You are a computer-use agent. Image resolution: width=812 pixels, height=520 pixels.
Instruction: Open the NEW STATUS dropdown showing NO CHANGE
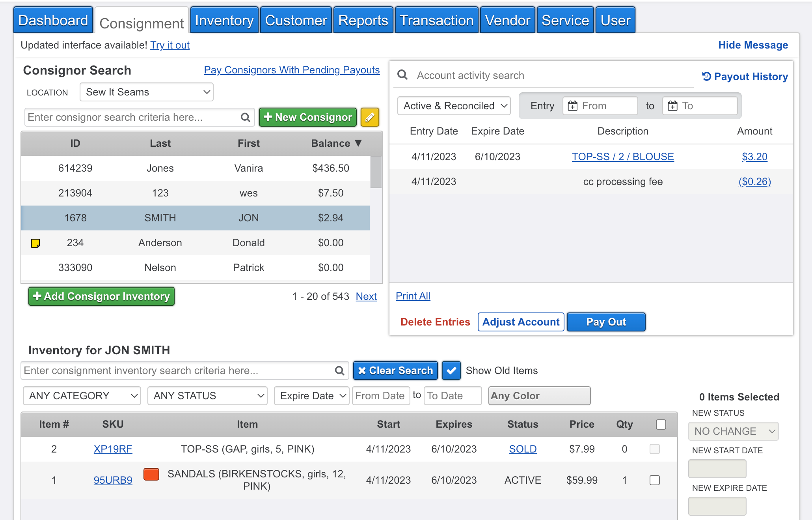(733, 431)
